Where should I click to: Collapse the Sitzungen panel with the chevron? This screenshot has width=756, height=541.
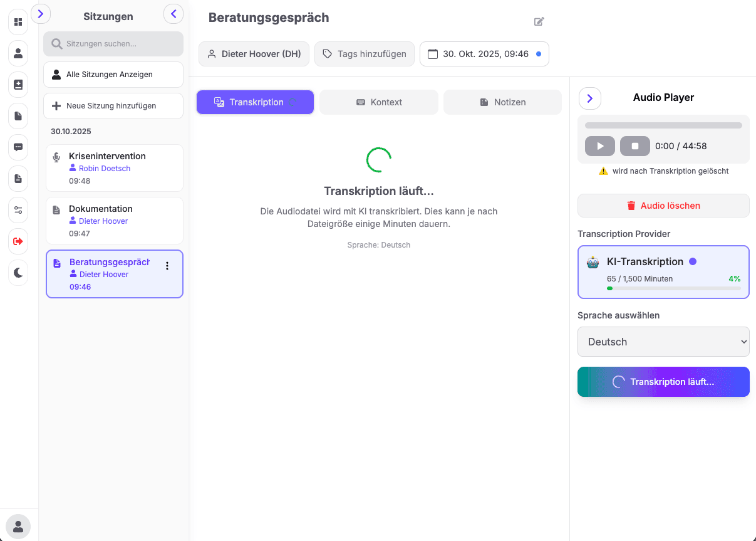173,13
